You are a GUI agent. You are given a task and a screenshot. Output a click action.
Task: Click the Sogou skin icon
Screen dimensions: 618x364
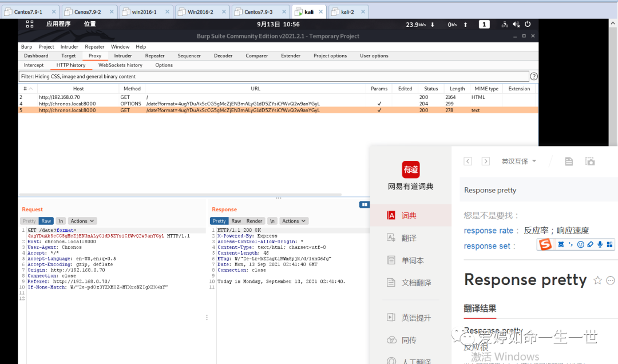pyautogui.click(x=591, y=244)
